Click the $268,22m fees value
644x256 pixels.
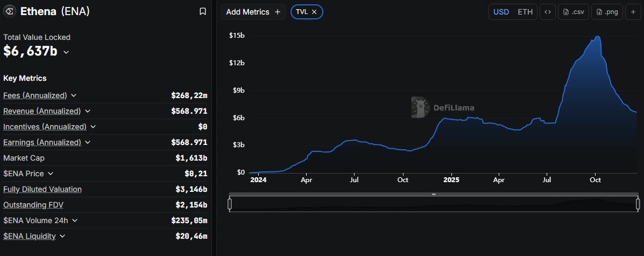[x=189, y=95]
